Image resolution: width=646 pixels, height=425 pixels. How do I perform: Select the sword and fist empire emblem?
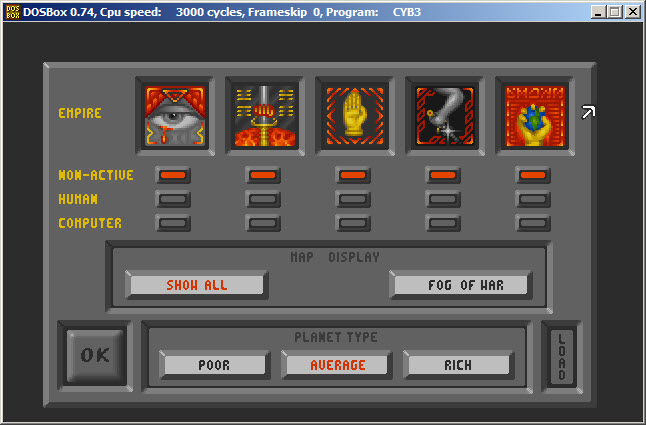point(264,116)
